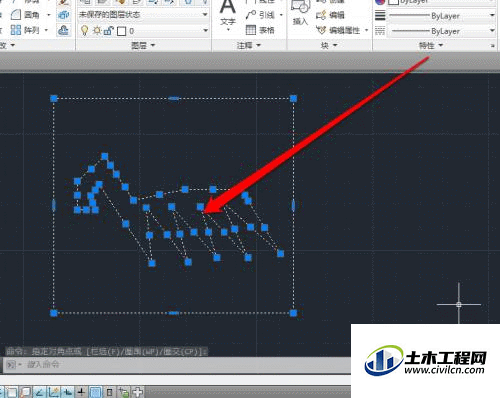Click the linetype icon with dashed lines

[380, 31]
